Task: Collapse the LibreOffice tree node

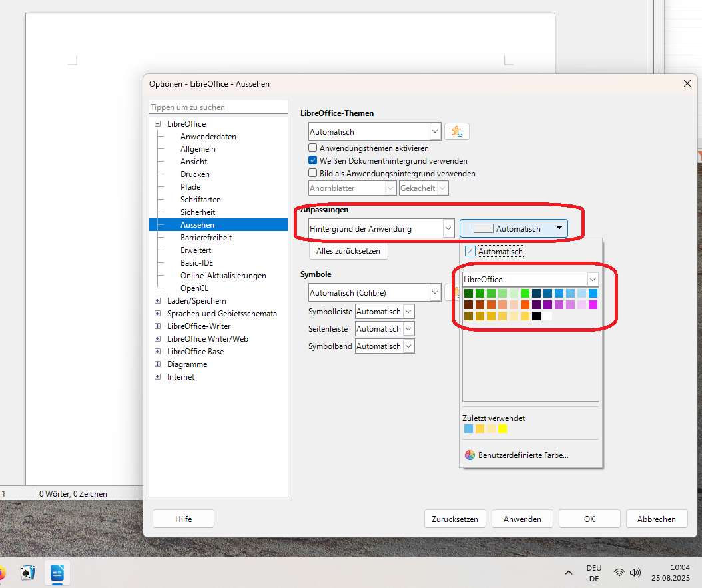Action: [158, 123]
